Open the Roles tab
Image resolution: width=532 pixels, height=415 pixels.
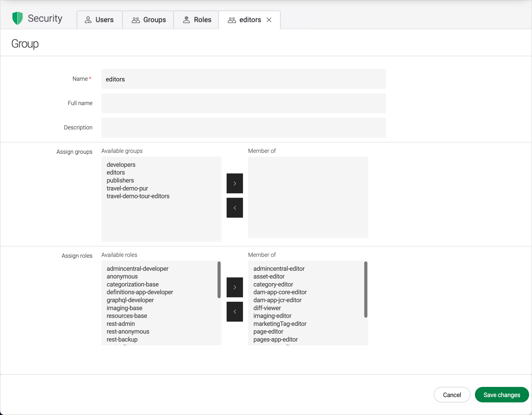click(196, 20)
